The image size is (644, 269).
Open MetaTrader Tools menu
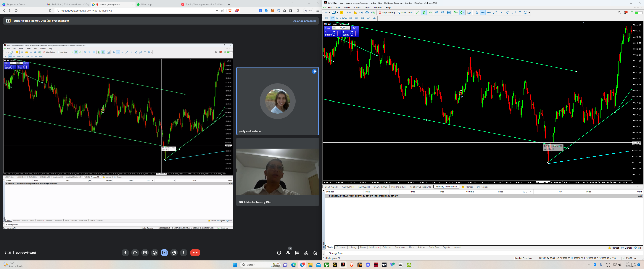point(367,7)
